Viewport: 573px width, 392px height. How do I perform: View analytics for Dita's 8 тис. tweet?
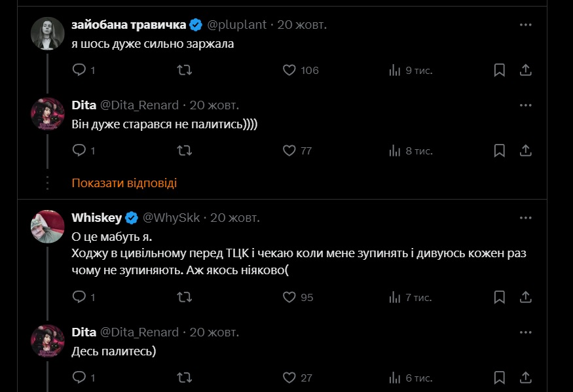click(x=395, y=151)
